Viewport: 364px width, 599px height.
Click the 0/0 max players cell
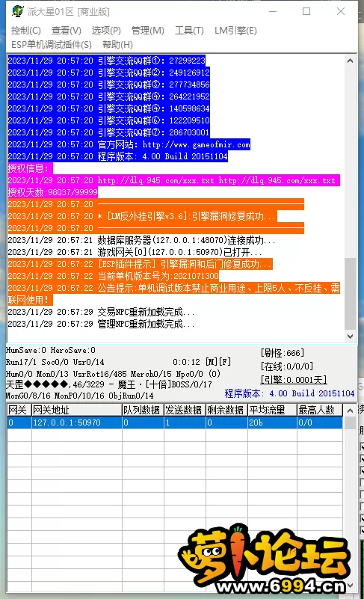[x=320, y=423]
